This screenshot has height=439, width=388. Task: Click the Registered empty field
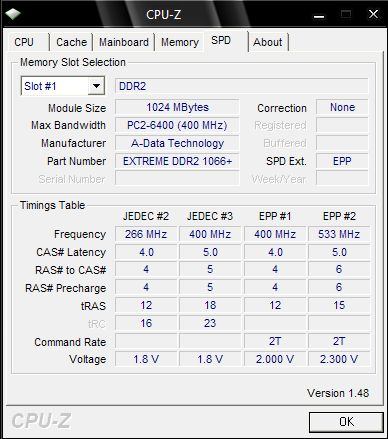click(x=342, y=125)
